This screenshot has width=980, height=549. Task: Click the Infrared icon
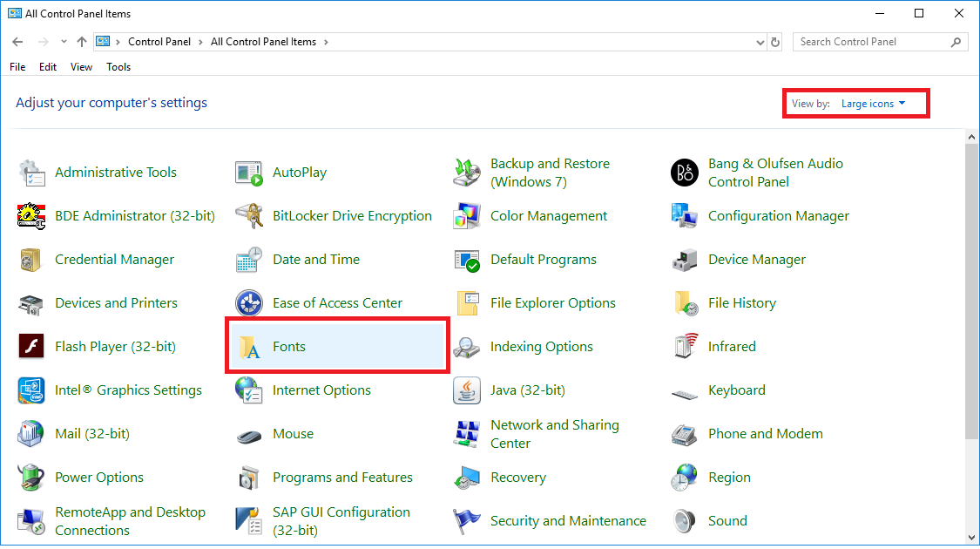pos(685,347)
